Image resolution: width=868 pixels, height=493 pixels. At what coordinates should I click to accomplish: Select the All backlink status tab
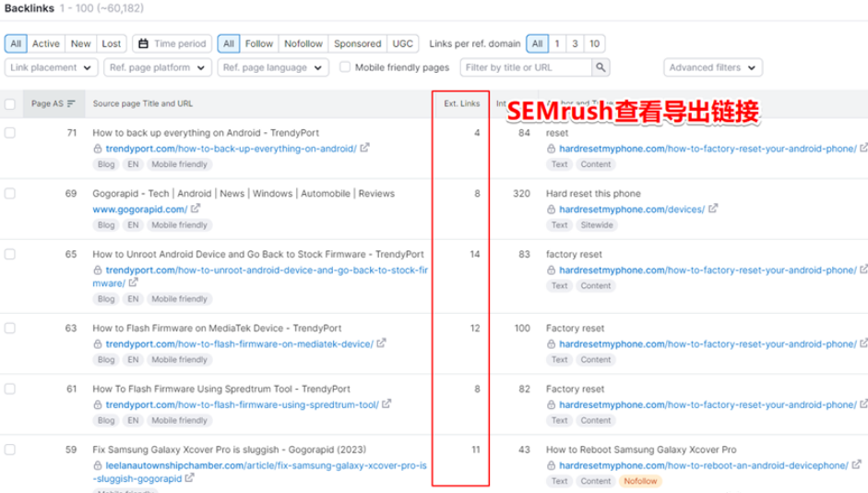pos(16,43)
